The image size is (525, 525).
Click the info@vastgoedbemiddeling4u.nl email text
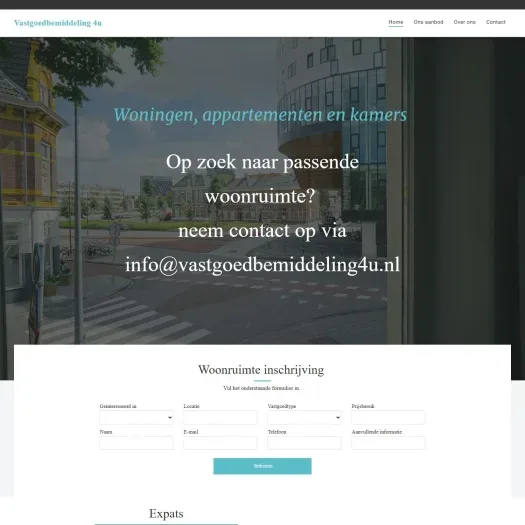262,265
